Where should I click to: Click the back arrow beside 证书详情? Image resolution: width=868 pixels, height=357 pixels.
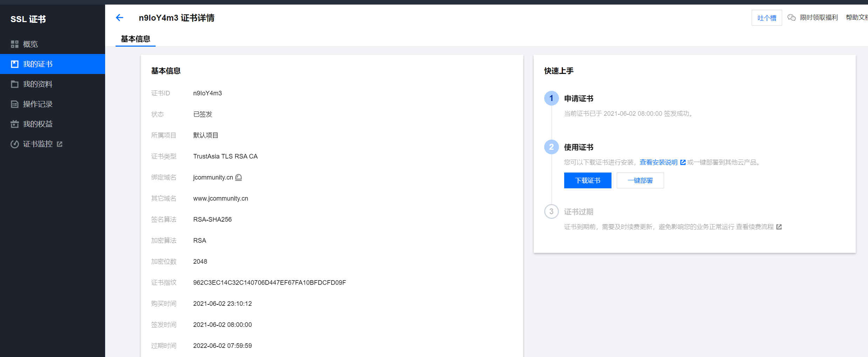(x=119, y=18)
